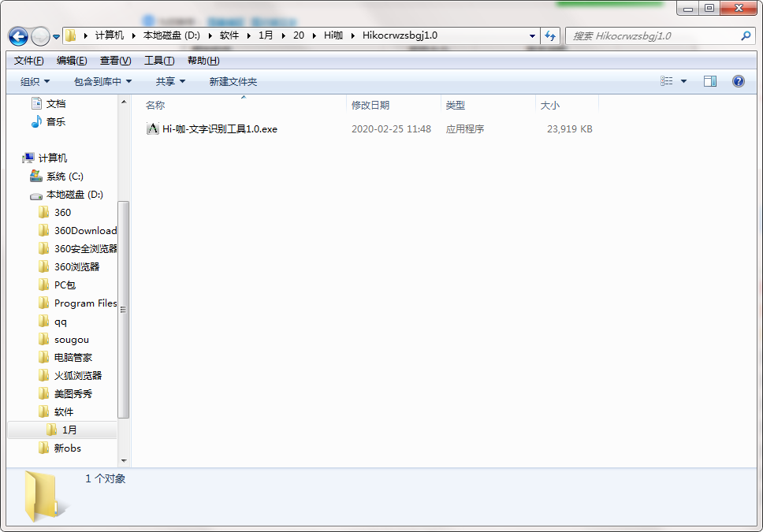This screenshot has width=763, height=532.
Task: Click the navigation pane scrollbar thumb
Action: pos(124,310)
